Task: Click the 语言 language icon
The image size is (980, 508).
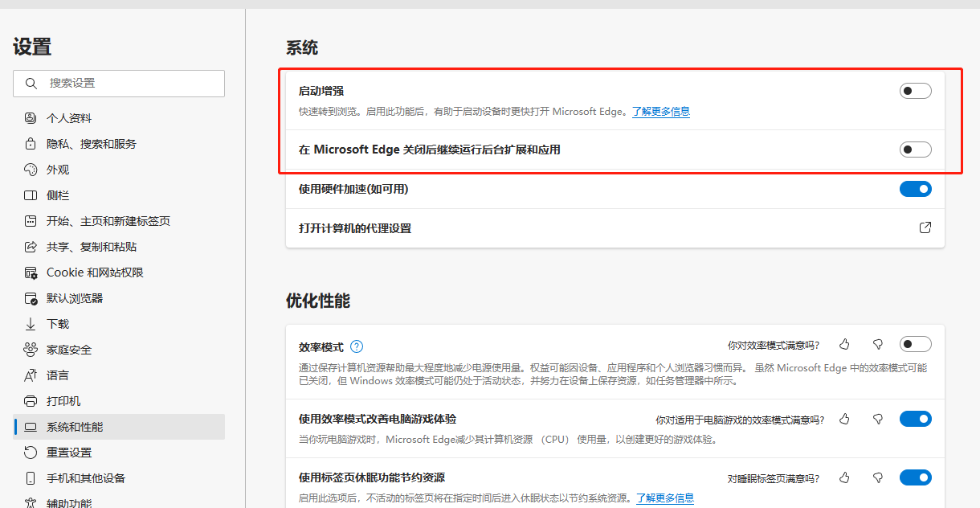Action: coord(31,375)
